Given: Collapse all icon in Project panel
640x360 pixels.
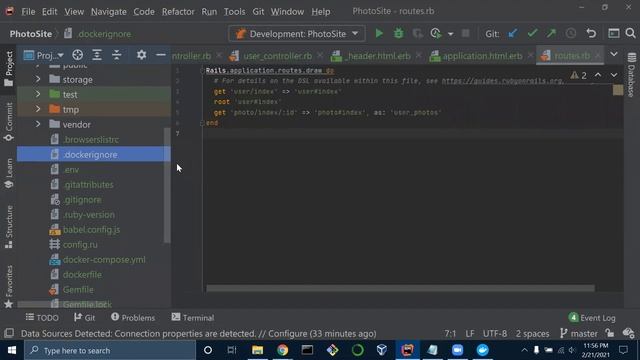Looking at the screenshot, I should point(117,55).
